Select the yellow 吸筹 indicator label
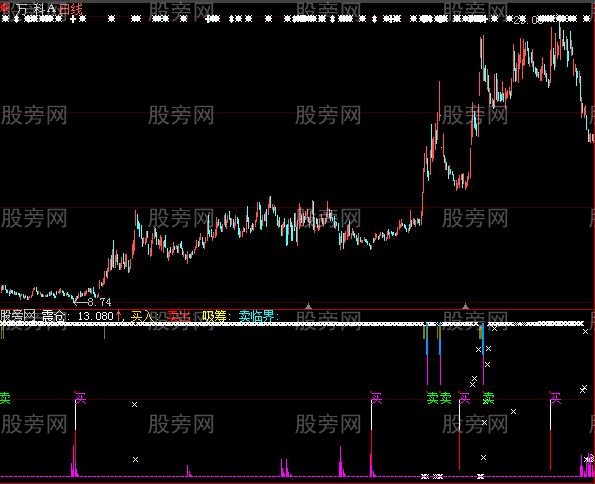595x484 pixels. (x=214, y=316)
